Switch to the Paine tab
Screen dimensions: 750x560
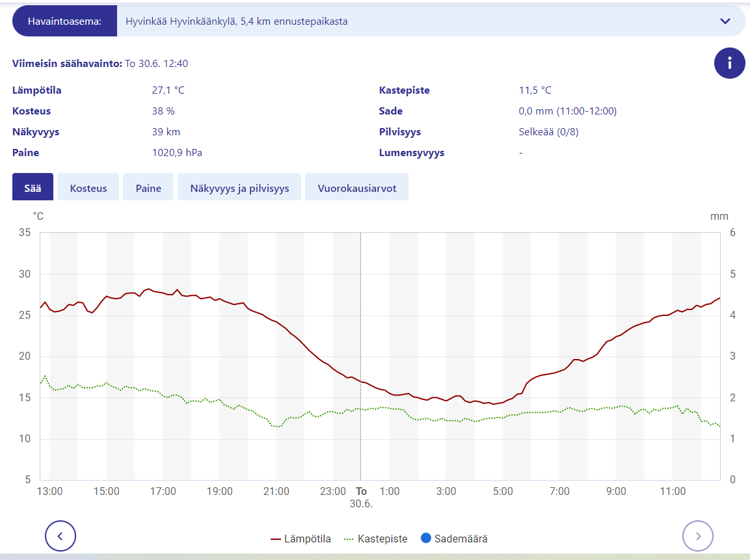click(x=148, y=189)
